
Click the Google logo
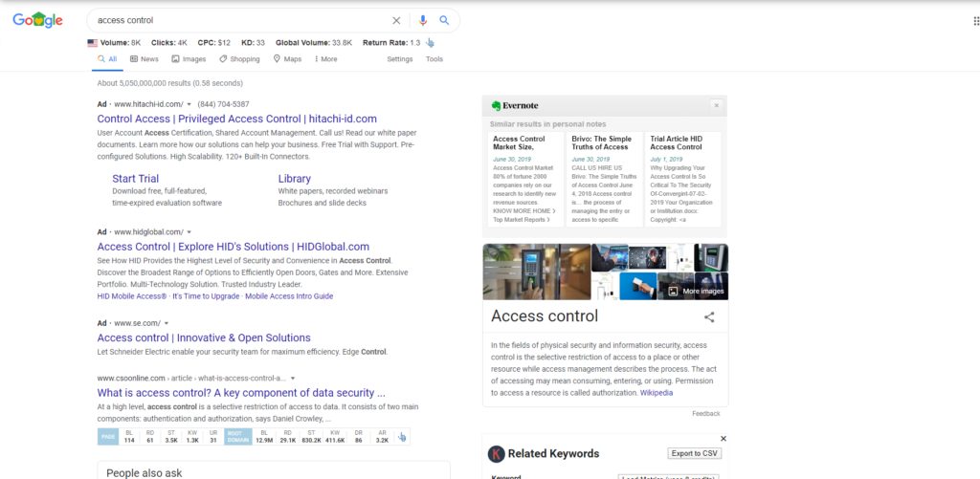pyautogui.click(x=37, y=20)
